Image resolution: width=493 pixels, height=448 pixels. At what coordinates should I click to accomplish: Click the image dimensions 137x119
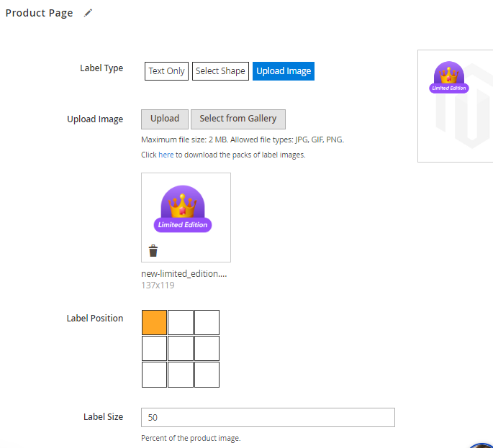[x=158, y=285]
